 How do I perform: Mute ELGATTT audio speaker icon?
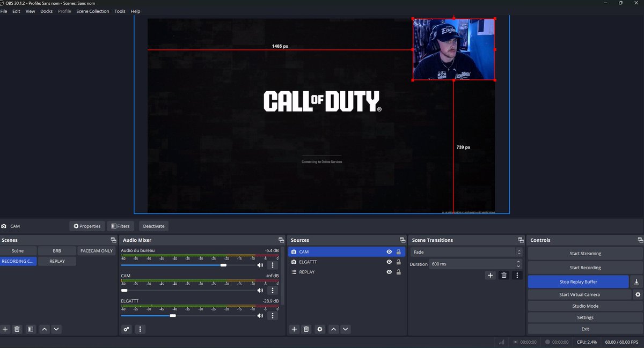click(260, 316)
